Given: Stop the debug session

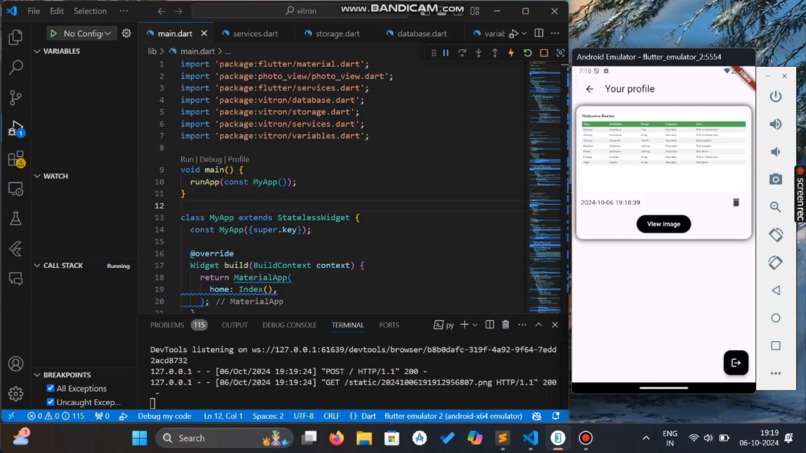Looking at the screenshot, I should (544, 53).
